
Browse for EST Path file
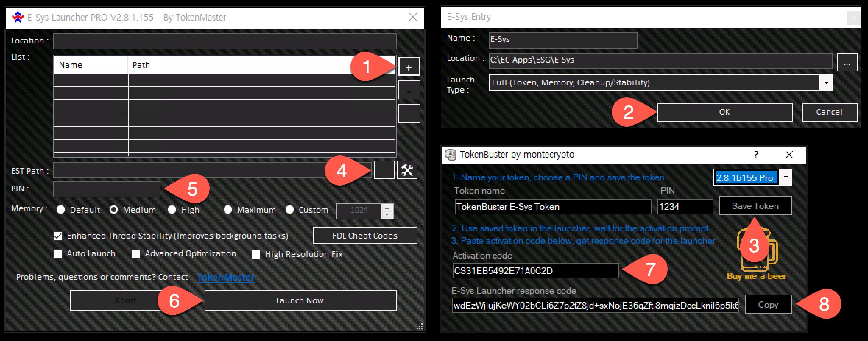384,170
